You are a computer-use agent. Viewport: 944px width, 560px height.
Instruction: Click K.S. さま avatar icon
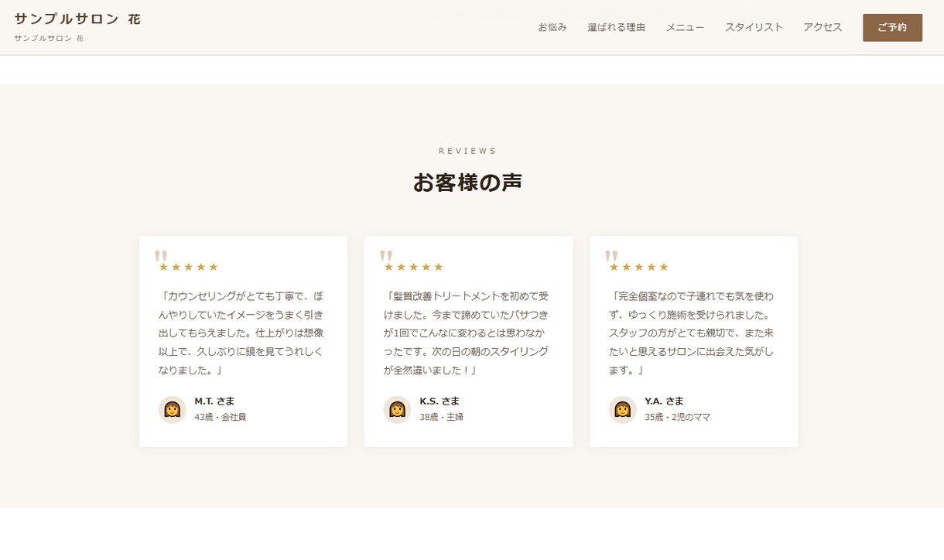398,409
